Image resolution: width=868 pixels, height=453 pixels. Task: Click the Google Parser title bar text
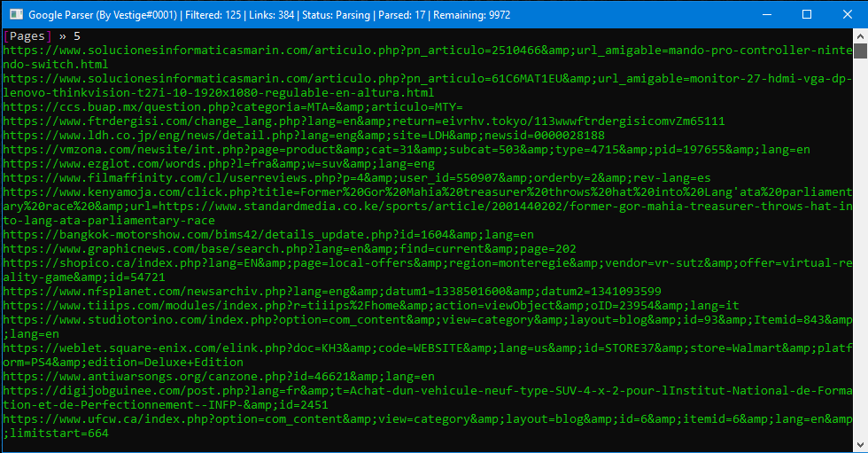(269, 15)
